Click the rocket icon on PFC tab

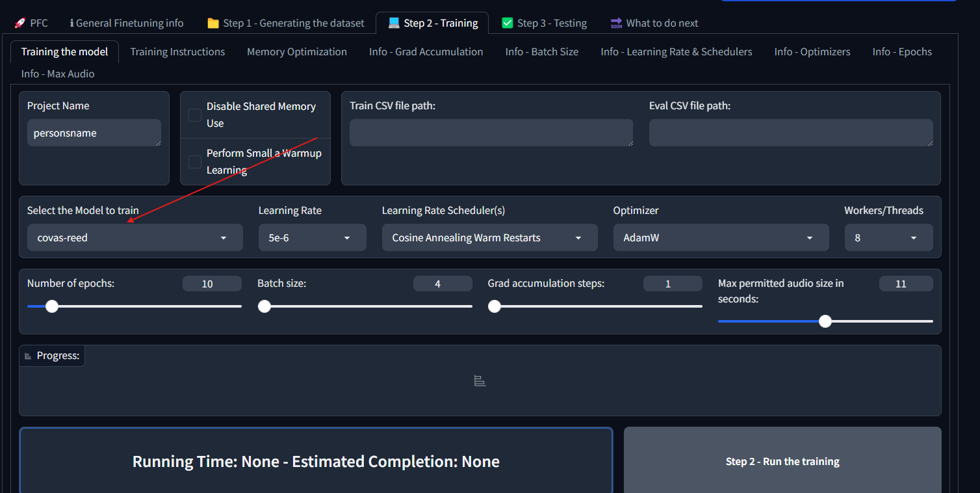pos(19,23)
